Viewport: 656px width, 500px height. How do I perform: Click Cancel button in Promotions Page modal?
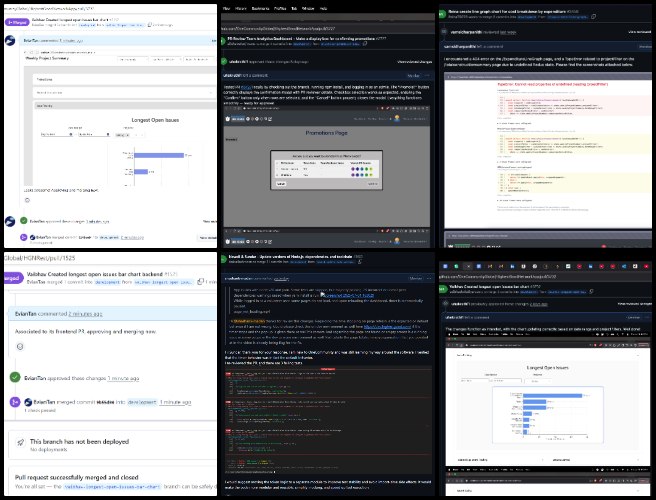click(x=281, y=184)
